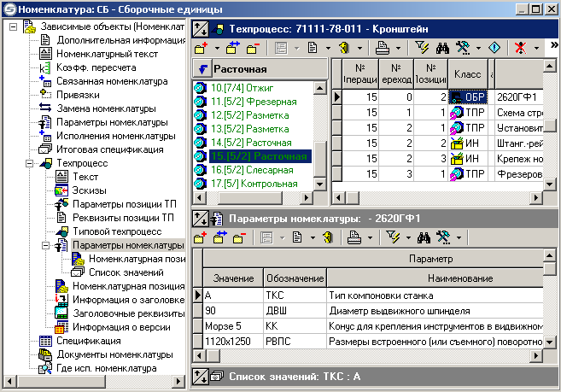Viewport: 561px width, 392px height.
Task: Open dropdown arrow beside the wrench tools icon
Action: (479, 48)
